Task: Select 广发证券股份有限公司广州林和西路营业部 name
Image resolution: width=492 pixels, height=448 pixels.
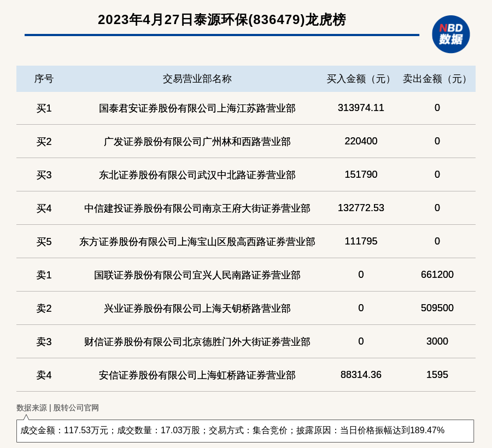Action: click(197, 142)
